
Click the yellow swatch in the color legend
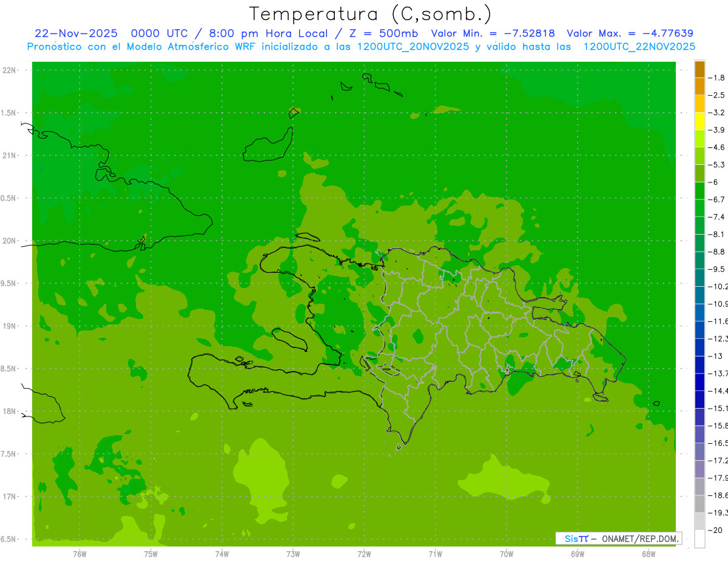(x=699, y=121)
